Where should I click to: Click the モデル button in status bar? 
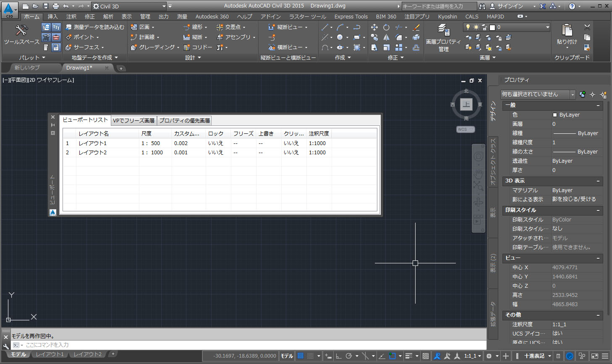tap(287, 356)
